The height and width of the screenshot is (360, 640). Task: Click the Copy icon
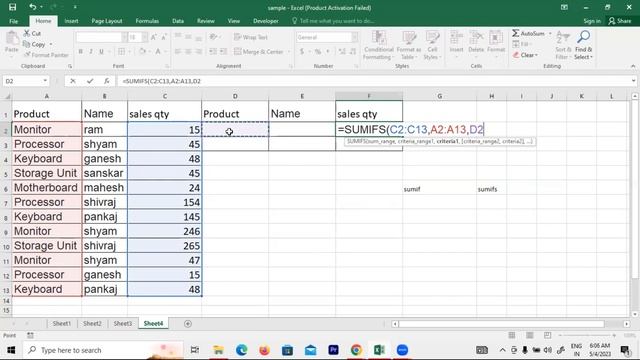tap(27, 44)
